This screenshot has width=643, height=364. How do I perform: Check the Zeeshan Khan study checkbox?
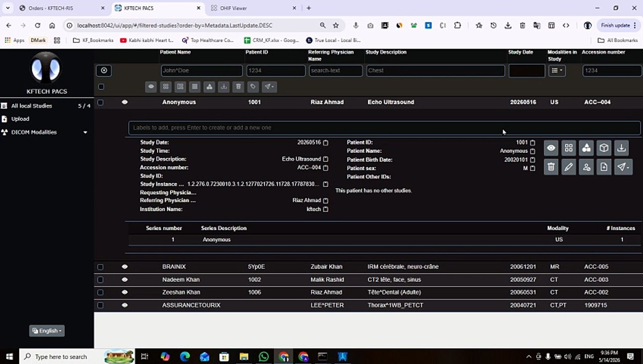[100, 292]
